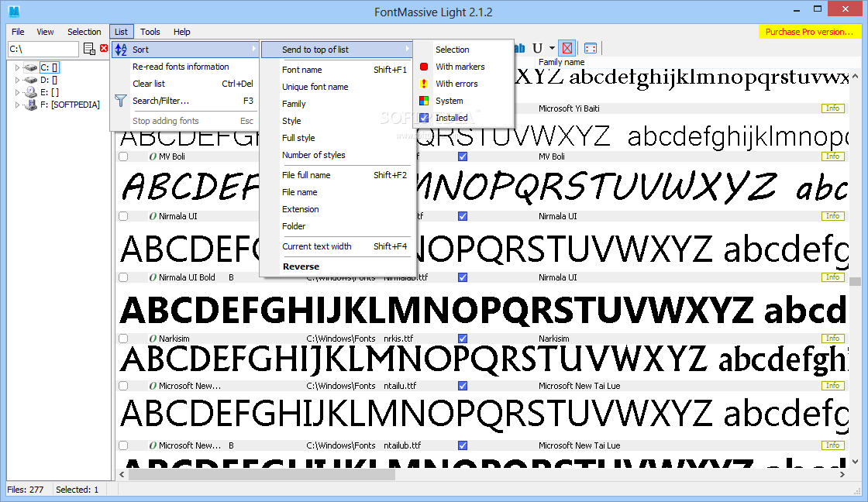This screenshot has height=502, width=868.
Task: Click the F: SOFTPEDIA drive icon
Action: (x=32, y=104)
